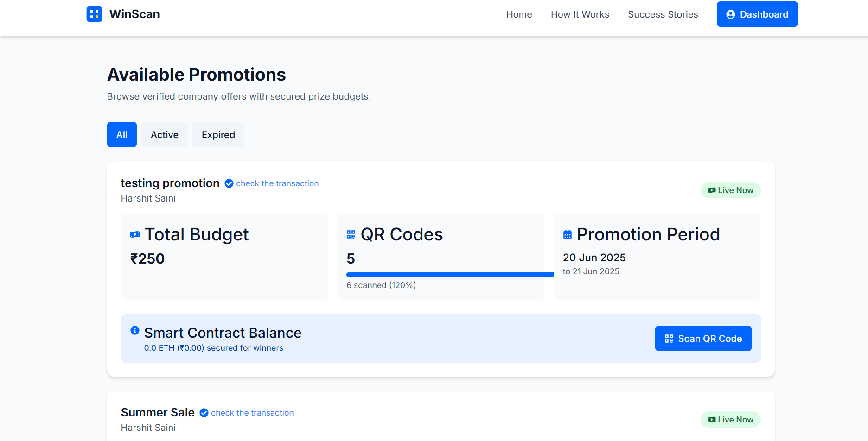
Task: Show Expired promotions
Action: [x=218, y=135]
